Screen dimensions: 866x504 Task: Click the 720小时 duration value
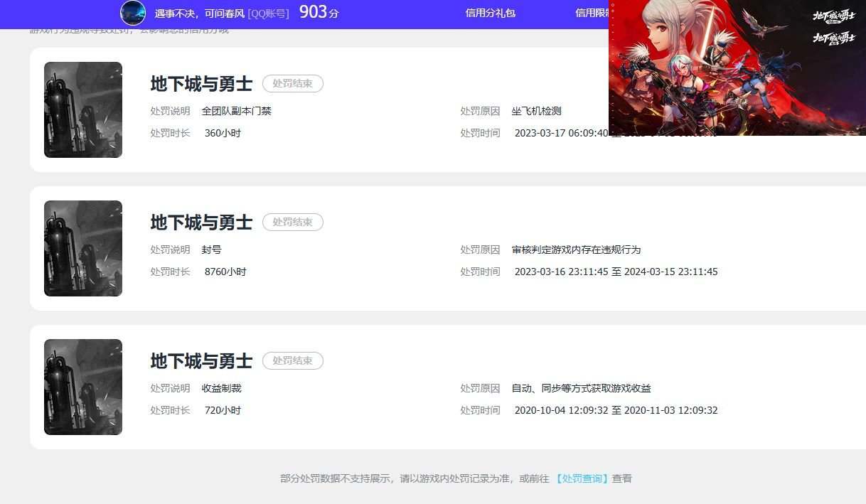(223, 410)
